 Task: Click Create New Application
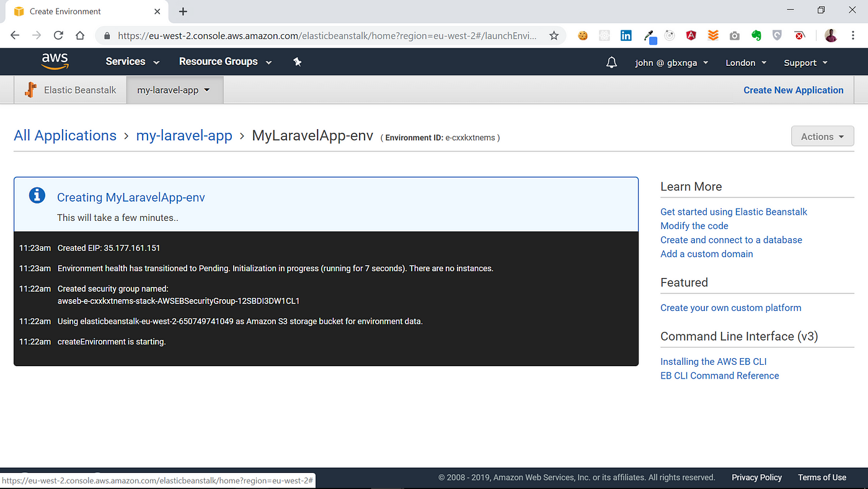point(793,90)
